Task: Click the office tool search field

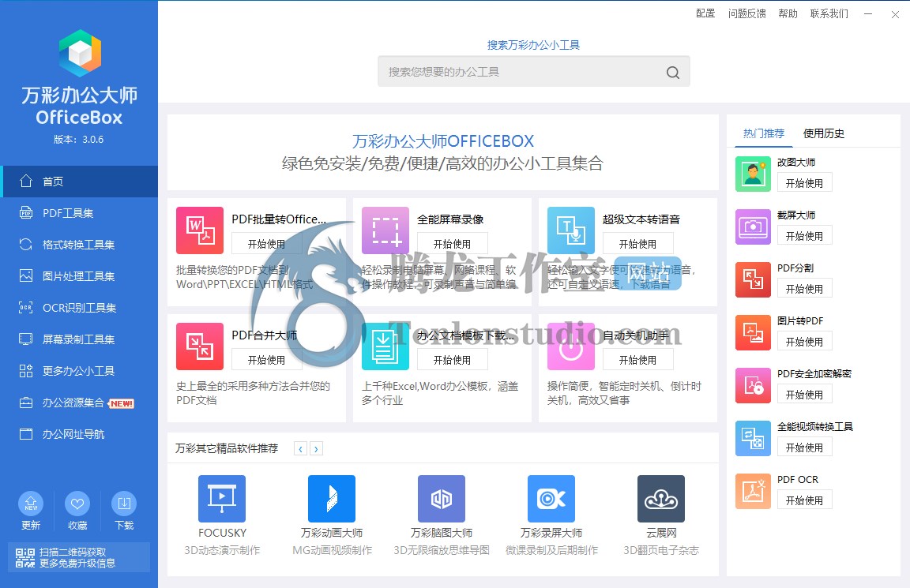Action: [534, 71]
